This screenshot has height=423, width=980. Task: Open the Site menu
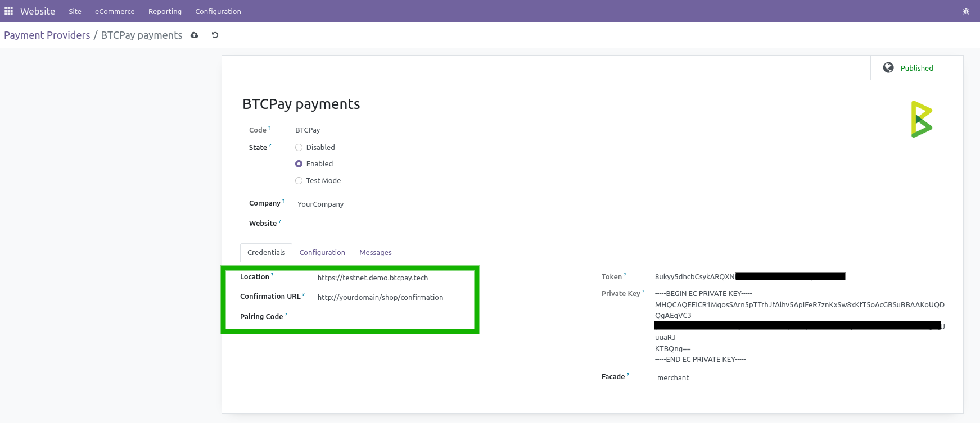[x=75, y=11]
